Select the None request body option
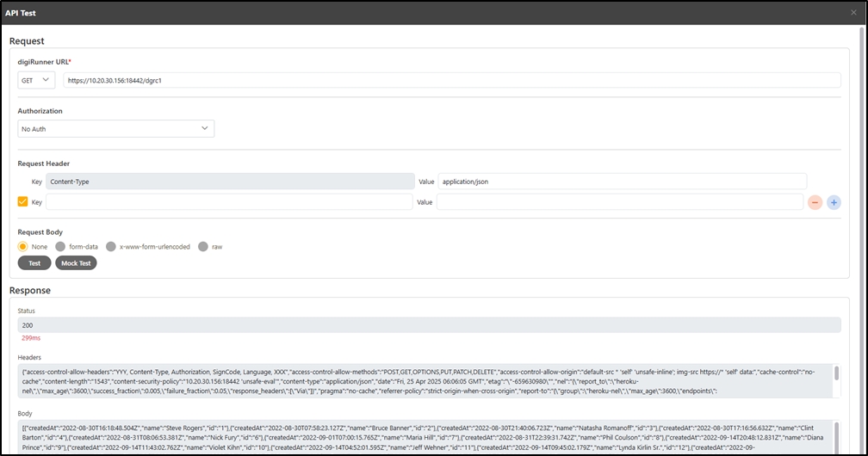868x456 pixels. (23, 246)
